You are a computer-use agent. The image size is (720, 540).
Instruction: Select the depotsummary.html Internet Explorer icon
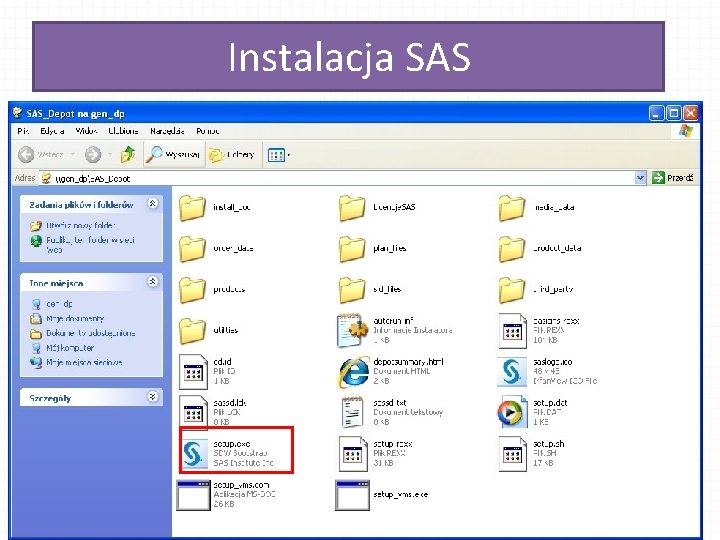tap(354, 371)
